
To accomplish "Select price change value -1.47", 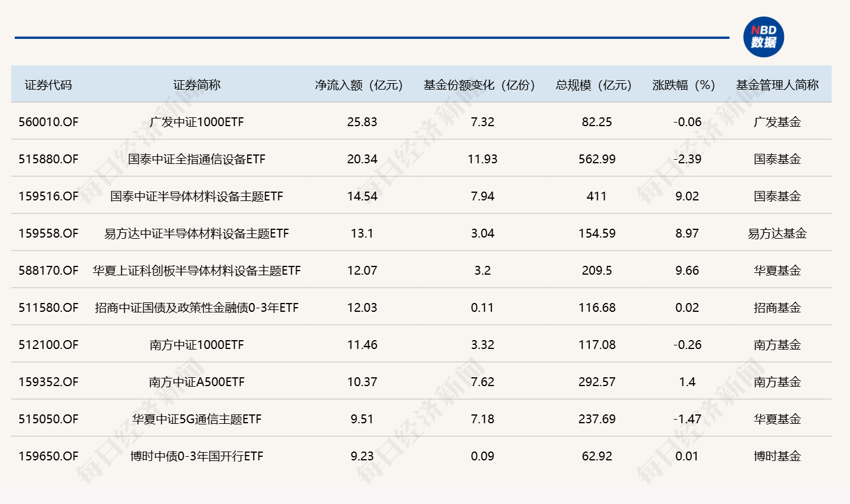I will pyautogui.click(x=687, y=419).
